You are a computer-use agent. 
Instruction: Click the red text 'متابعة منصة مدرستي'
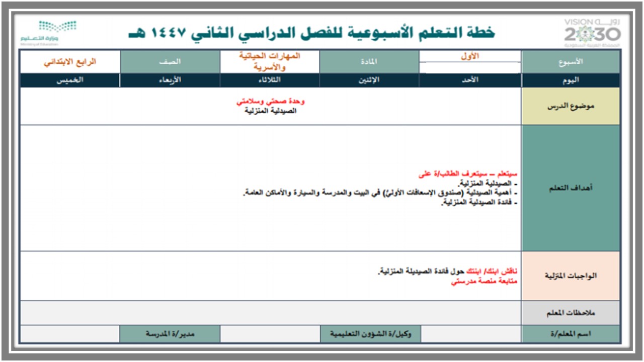(x=484, y=282)
